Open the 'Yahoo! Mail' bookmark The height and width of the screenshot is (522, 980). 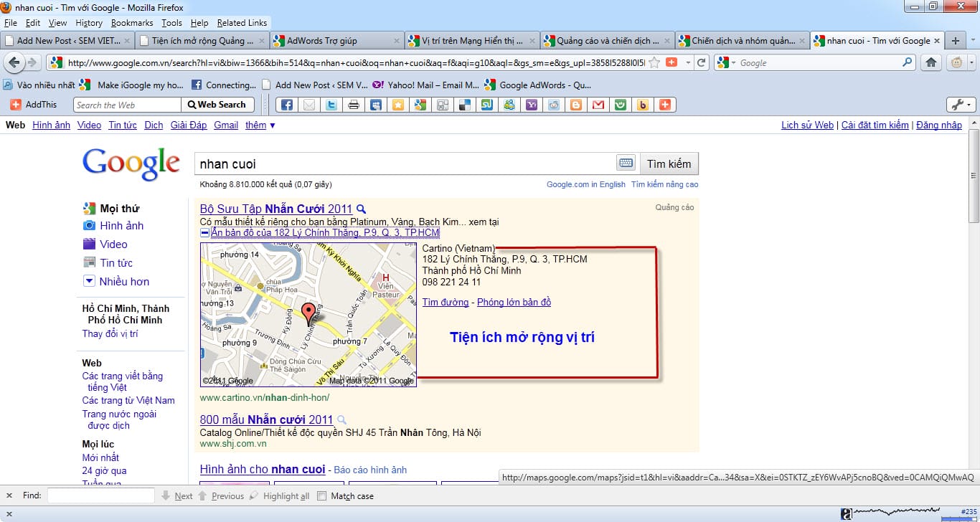(x=425, y=85)
